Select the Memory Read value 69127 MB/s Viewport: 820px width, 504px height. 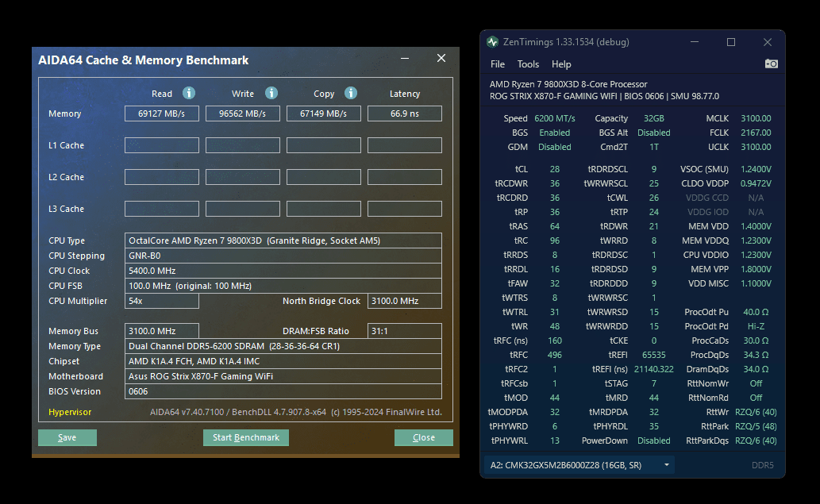(x=162, y=113)
